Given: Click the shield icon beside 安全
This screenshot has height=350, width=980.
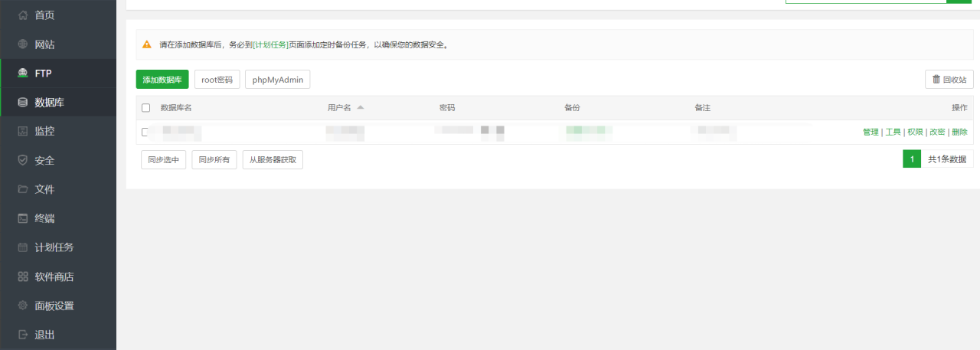Looking at the screenshot, I should (23, 160).
